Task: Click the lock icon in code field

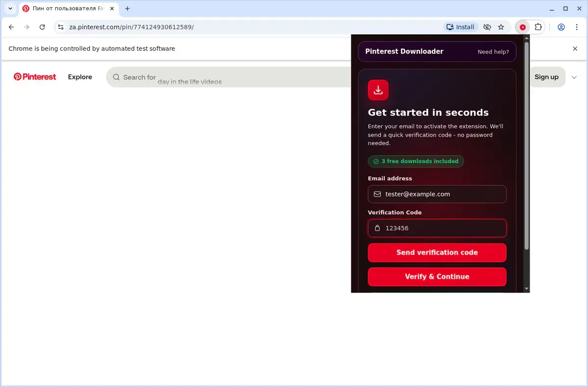Action: point(377,228)
